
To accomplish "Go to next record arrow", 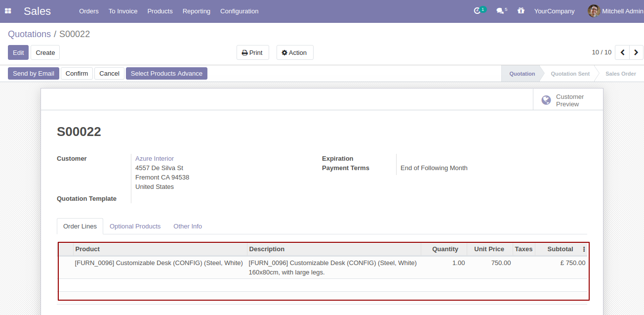I will tap(636, 52).
